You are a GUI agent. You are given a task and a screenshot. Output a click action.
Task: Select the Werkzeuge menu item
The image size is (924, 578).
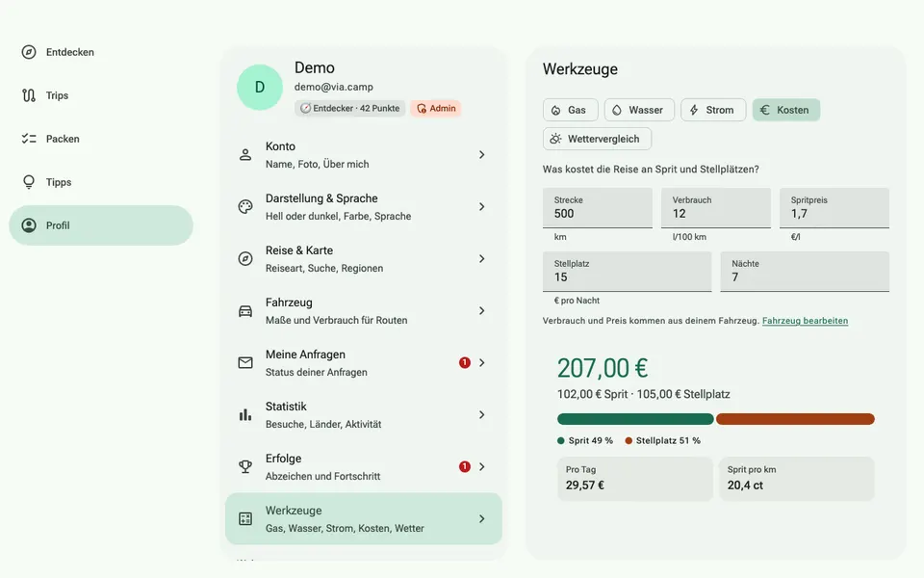[364, 518]
